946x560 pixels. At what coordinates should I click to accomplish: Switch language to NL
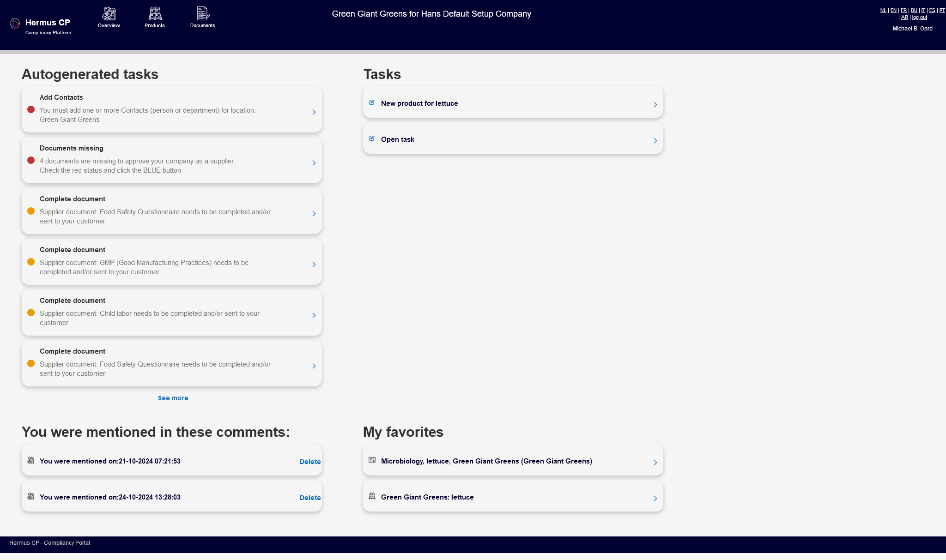(883, 10)
